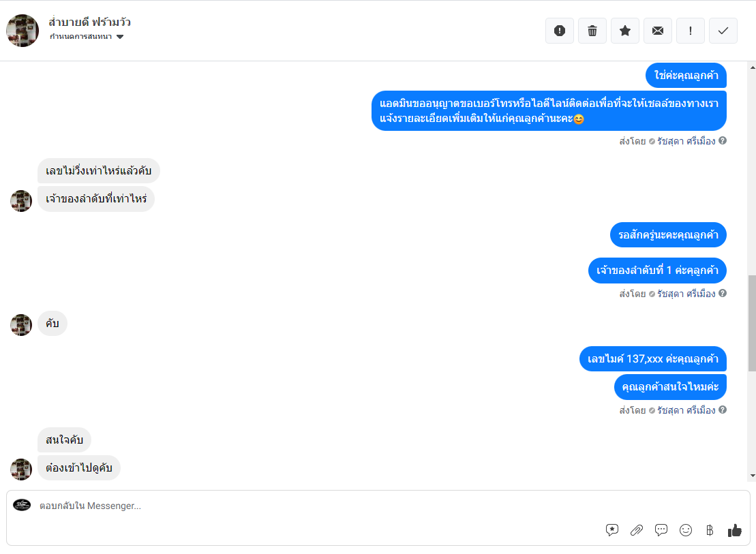Mark conversation as spam with exclamation circle icon
This screenshot has height=554, width=756.
point(559,31)
